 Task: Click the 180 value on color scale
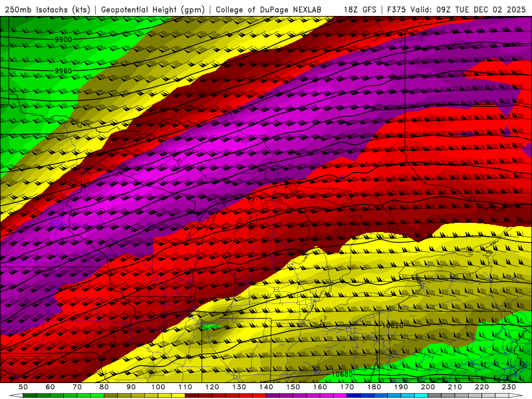click(374, 387)
